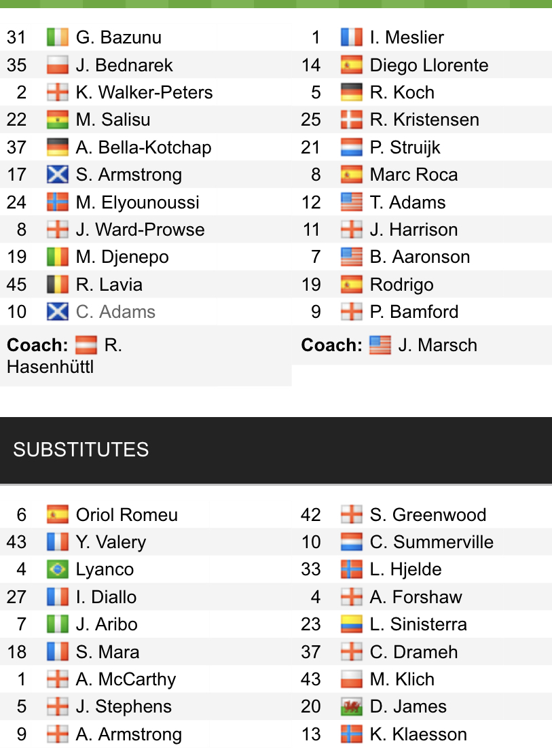
Task: Click the Ghana flag next to M. Salisu
Action: click(x=58, y=120)
